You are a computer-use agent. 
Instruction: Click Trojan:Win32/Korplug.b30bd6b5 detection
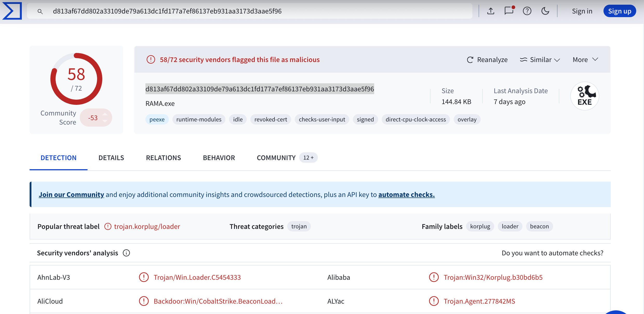(493, 277)
